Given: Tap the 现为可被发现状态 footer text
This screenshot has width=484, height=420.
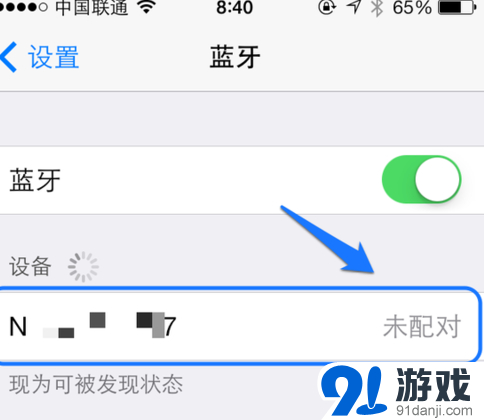Looking at the screenshot, I should pyautogui.click(x=96, y=384).
